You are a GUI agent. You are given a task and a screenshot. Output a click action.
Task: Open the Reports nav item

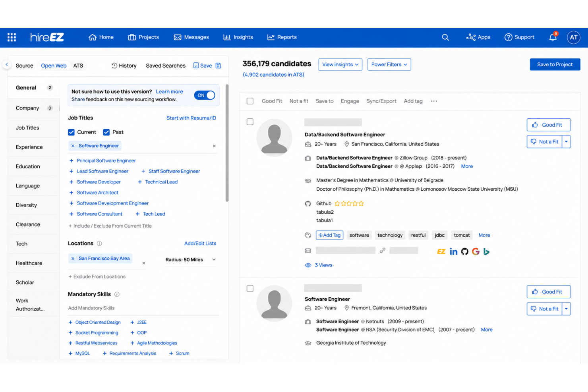pos(282,37)
